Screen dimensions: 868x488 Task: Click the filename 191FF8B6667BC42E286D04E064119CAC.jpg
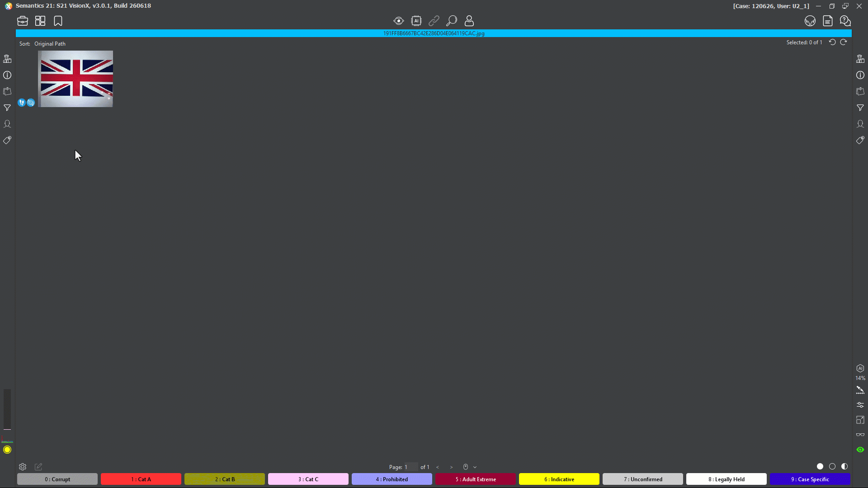click(434, 33)
